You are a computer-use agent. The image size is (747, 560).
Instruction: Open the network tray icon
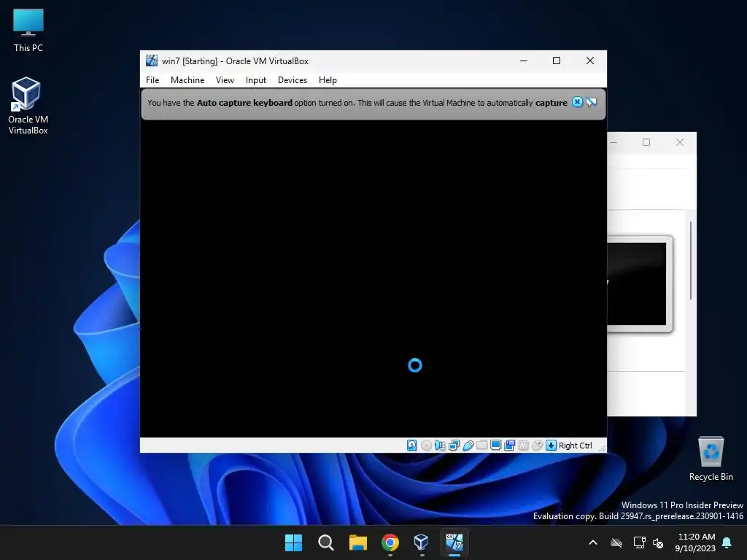(639, 542)
